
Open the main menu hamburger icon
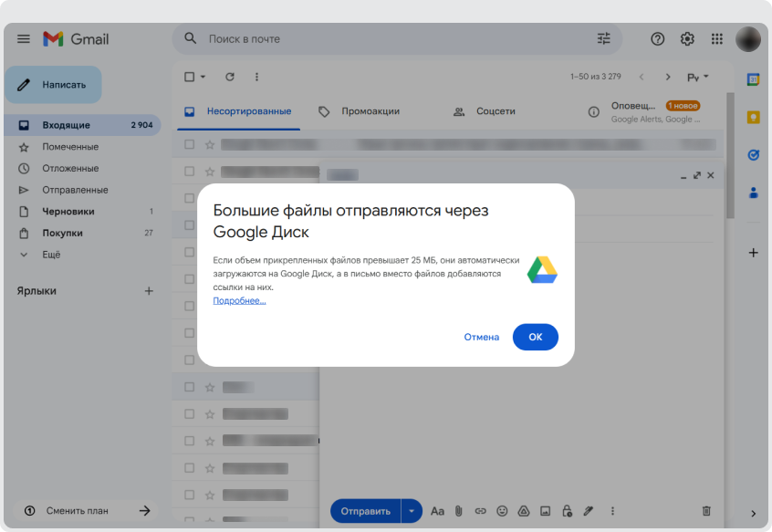[x=24, y=39]
